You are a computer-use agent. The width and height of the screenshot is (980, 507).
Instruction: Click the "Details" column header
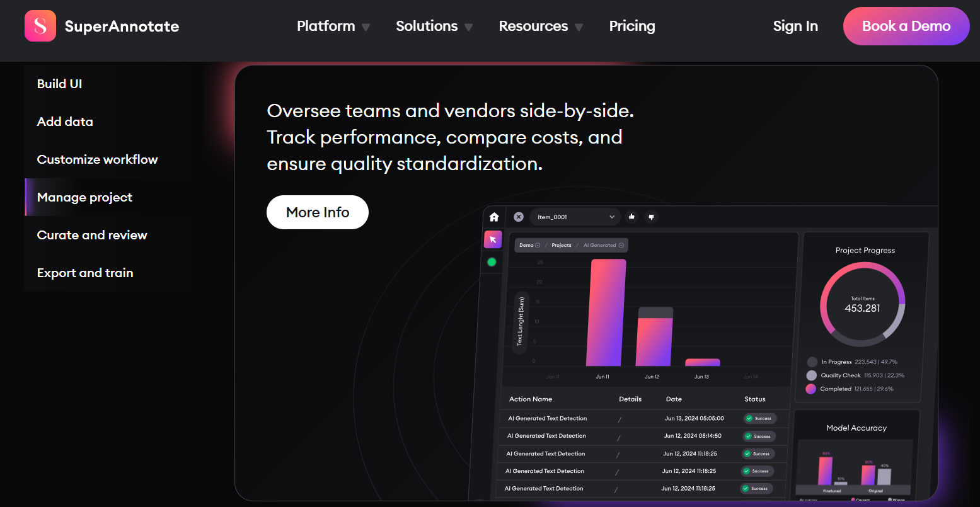click(x=630, y=399)
